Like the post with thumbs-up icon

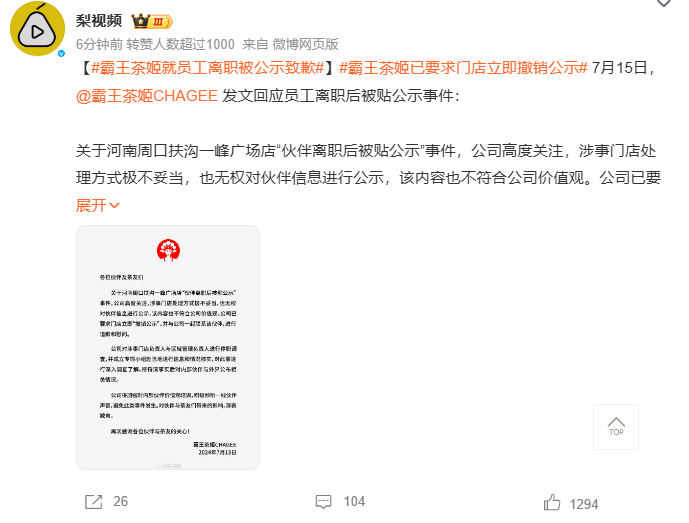(x=552, y=502)
